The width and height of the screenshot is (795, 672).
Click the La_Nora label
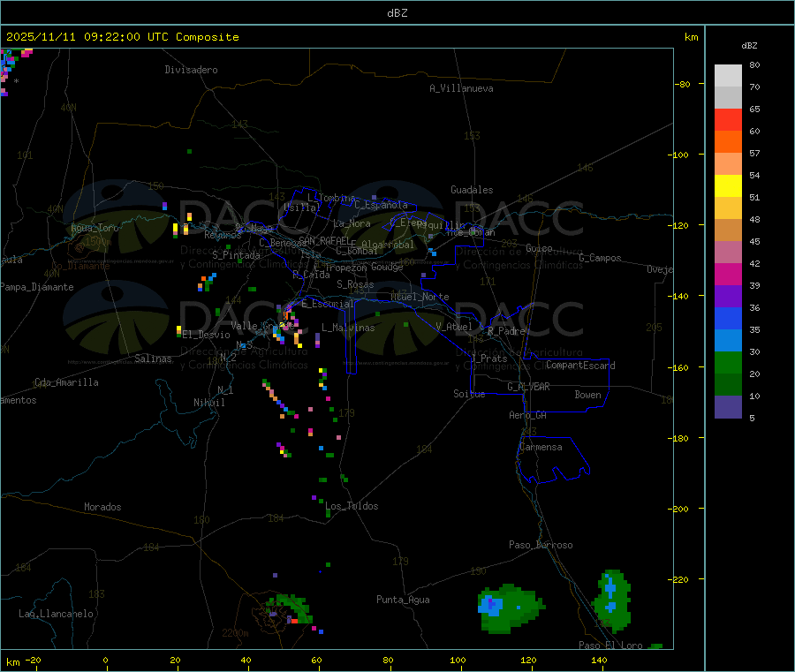tap(352, 223)
